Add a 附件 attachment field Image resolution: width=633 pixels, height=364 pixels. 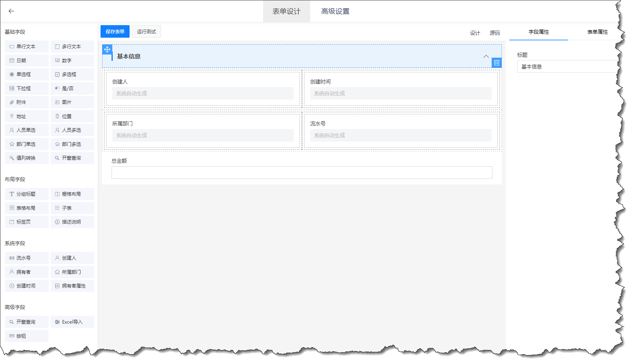[x=27, y=102]
